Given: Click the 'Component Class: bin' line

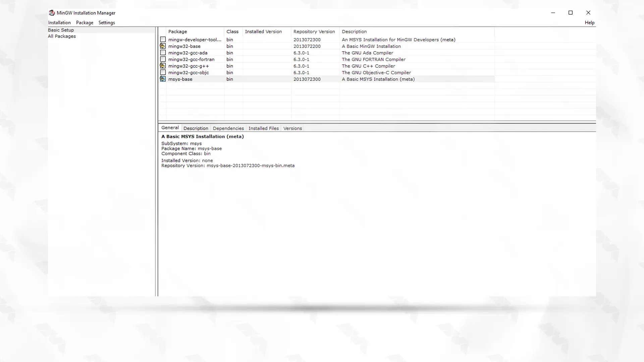Looking at the screenshot, I should pos(186,154).
